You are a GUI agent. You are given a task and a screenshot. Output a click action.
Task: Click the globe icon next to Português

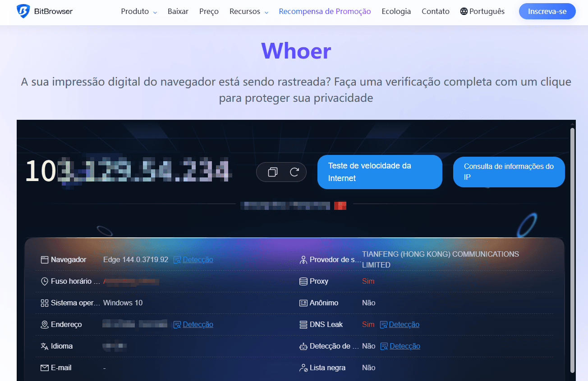tap(464, 11)
